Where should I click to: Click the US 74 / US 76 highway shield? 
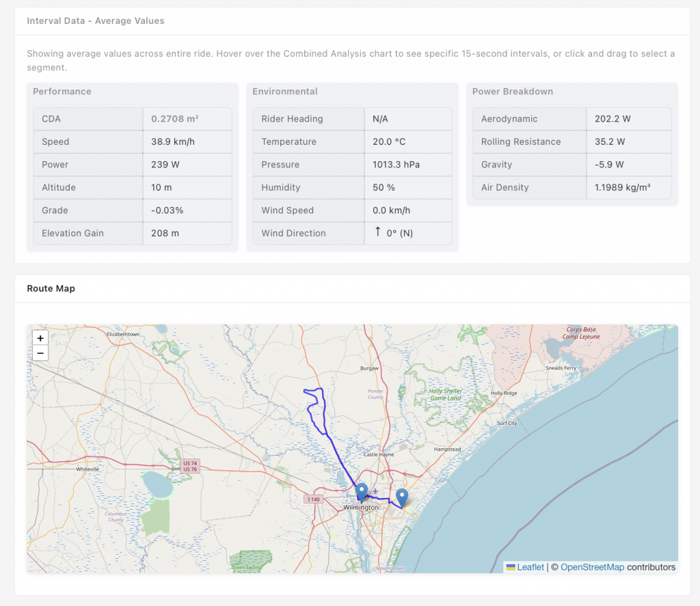tap(190, 466)
